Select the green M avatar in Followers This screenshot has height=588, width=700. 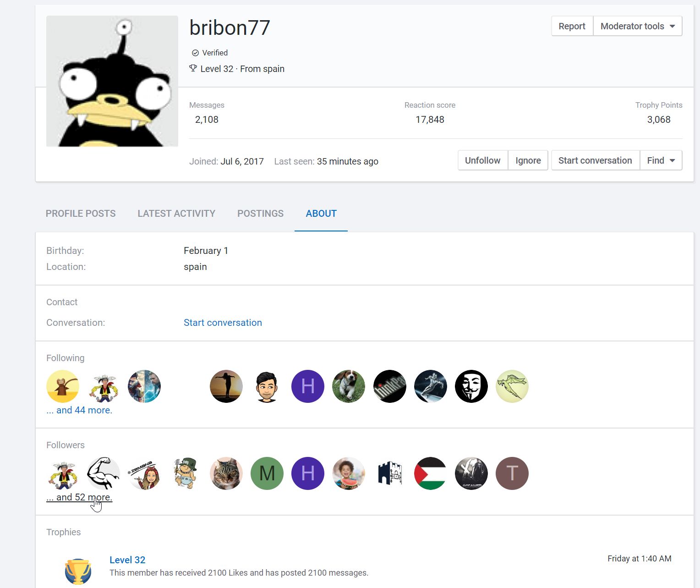click(267, 473)
